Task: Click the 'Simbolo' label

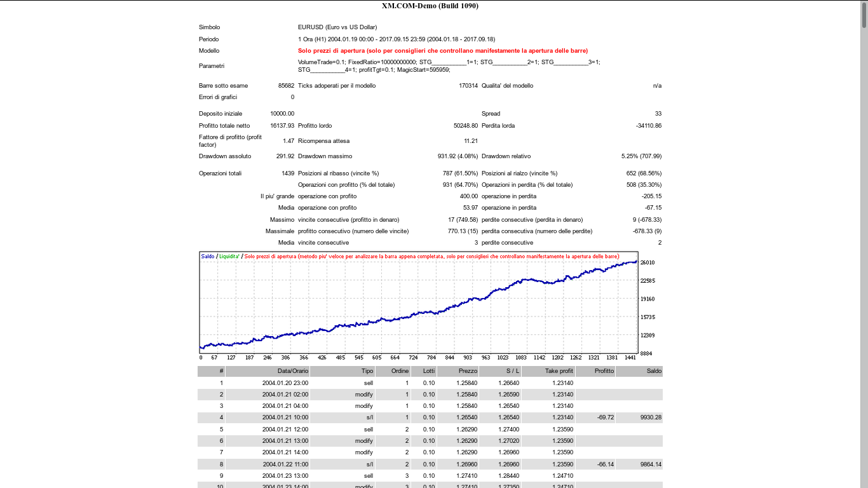Action: tap(210, 27)
